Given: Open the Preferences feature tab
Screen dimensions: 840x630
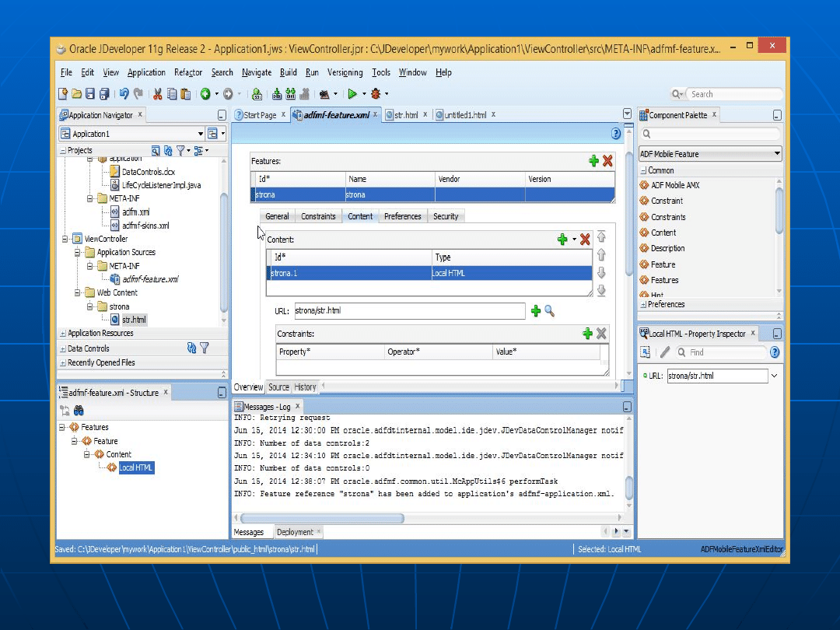Looking at the screenshot, I should click(x=402, y=216).
